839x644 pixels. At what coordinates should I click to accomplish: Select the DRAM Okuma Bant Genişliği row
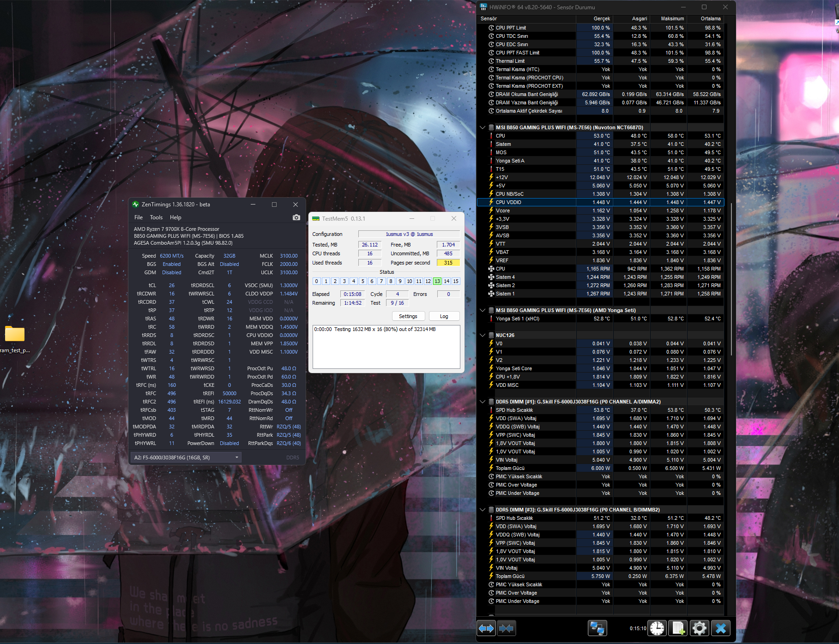pos(601,94)
